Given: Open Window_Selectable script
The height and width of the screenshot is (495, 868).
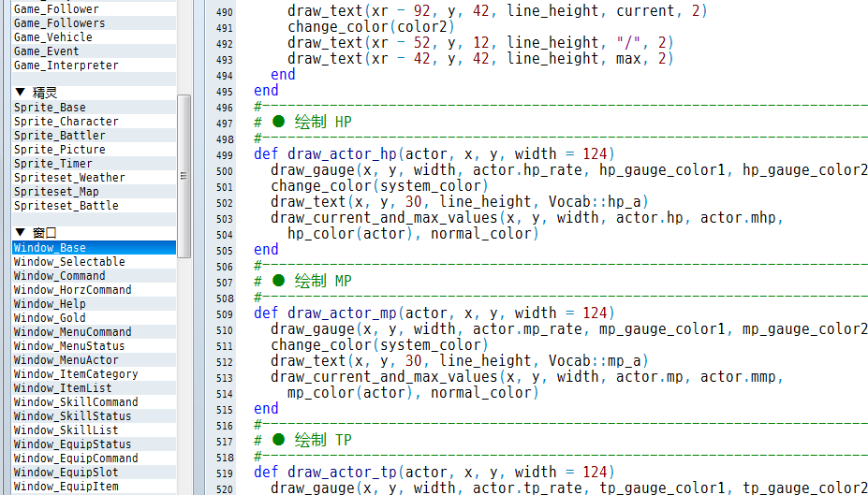Looking at the screenshot, I should coord(95,262).
